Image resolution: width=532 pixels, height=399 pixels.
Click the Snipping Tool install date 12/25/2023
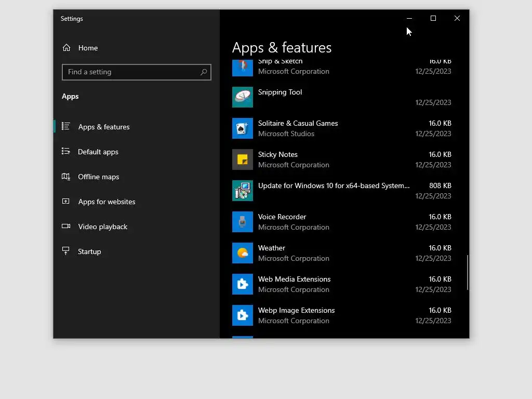pos(433,102)
